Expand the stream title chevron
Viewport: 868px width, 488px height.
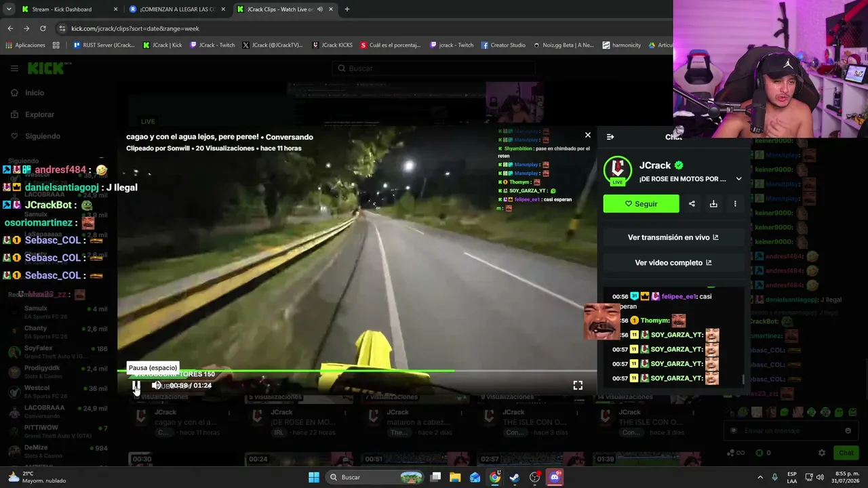point(738,179)
